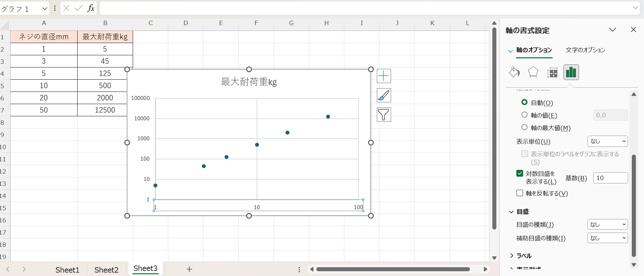
Task: Choose the 軸の最大値 radio option
Action: (524, 127)
